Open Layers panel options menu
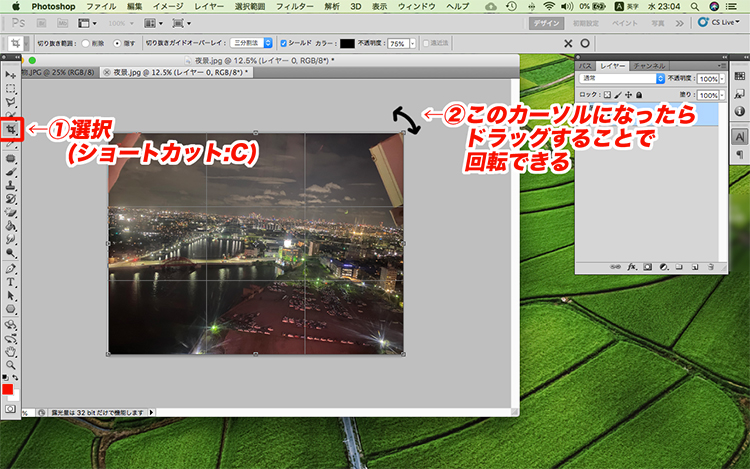 click(x=721, y=65)
